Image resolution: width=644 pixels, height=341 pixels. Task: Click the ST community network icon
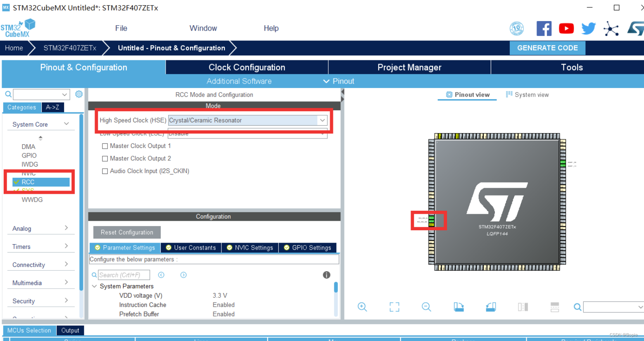tap(611, 29)
